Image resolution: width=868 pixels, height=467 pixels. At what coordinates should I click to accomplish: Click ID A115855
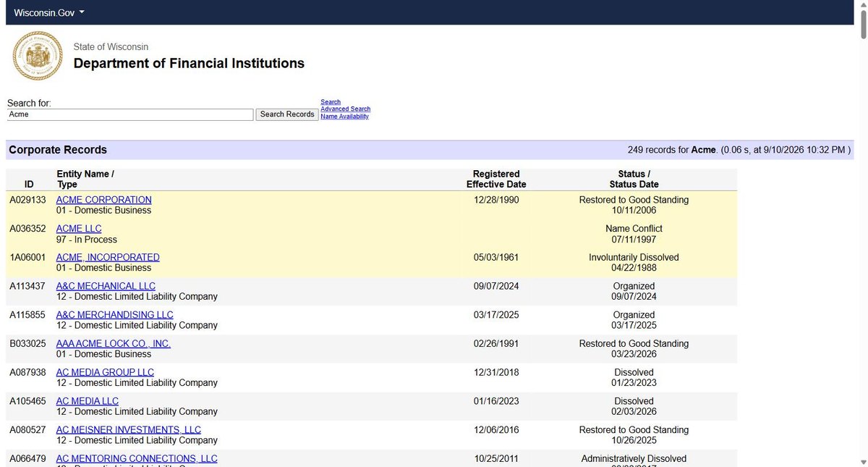pyautogui.click(x=27, y=315)
